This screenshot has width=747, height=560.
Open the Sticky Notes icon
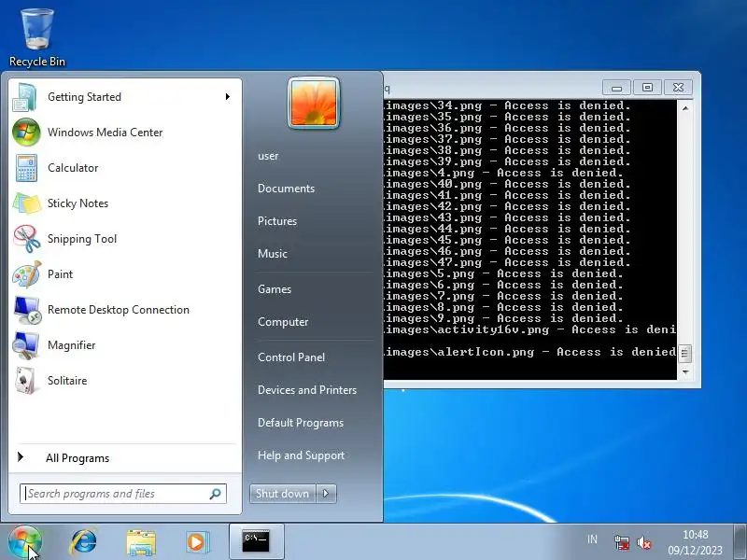[x=26, y=203]
